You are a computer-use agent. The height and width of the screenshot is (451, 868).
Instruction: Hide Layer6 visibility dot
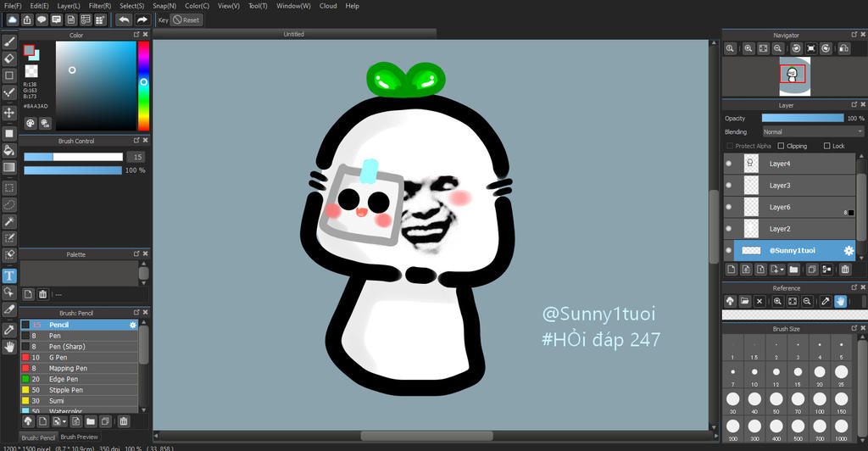[728, 207]
